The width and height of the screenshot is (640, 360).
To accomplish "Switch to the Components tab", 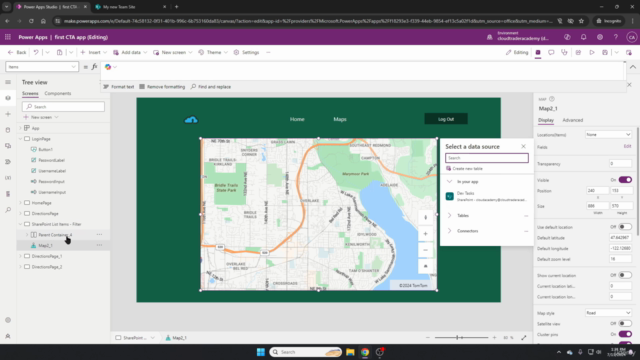I will pos(58,93).
